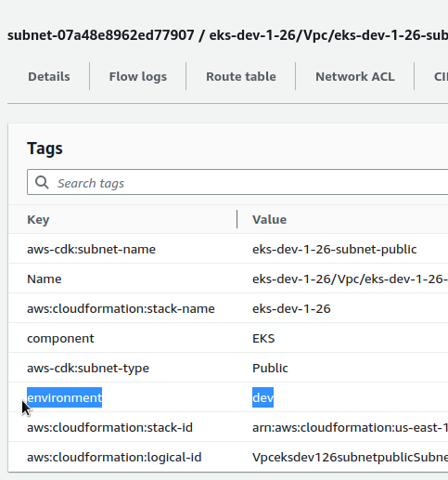Open the Details tab
This screenshot has height=480, width=448.
49,76
